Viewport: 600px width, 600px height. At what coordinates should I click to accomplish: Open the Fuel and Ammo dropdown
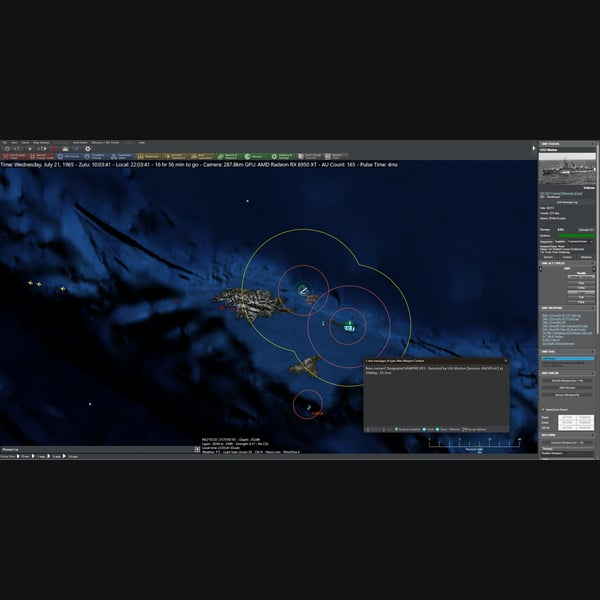pos(580,241)
